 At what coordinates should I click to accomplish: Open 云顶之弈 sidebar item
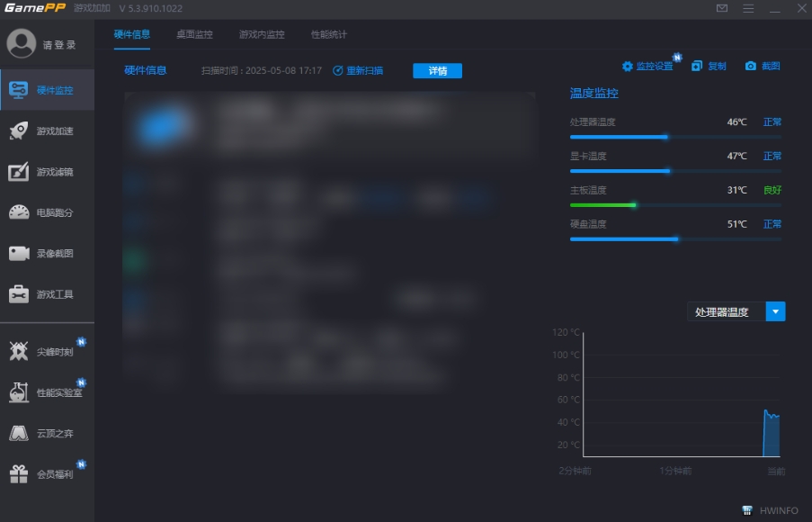47,434
